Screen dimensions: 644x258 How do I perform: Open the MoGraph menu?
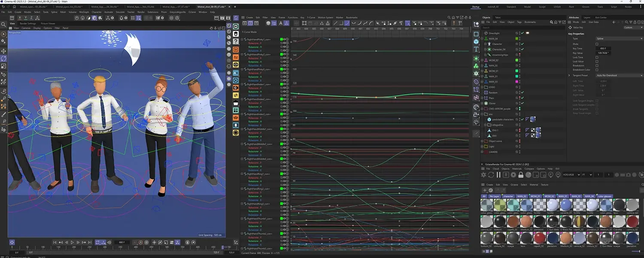click(84, 12)
